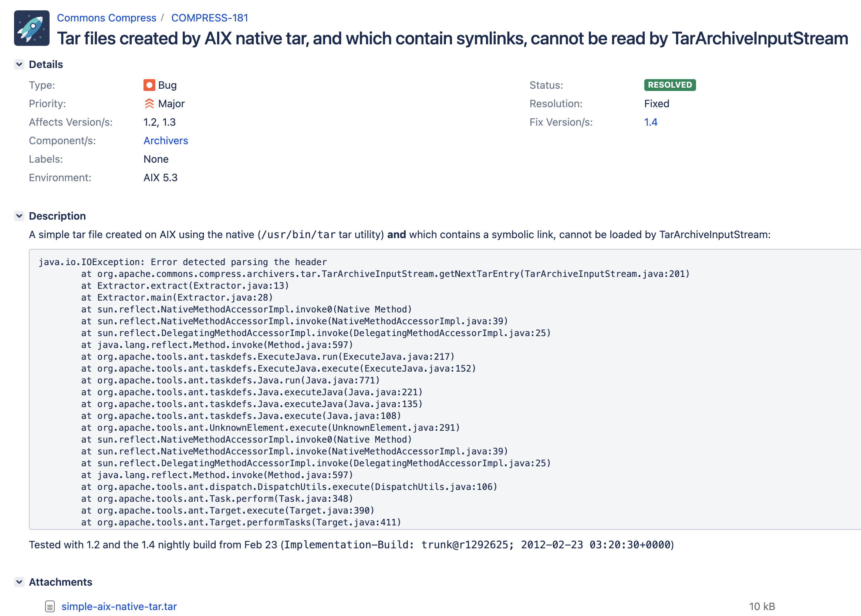Click the Major priority chevrons icon

coord(149,104)
